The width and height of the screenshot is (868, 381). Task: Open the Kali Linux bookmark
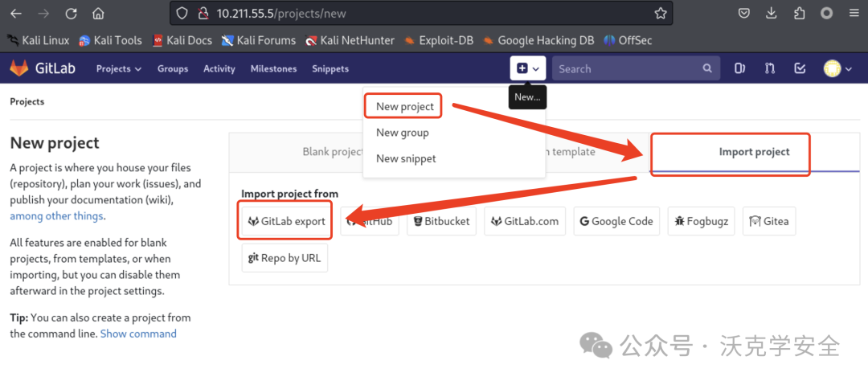pyautogui.click(x=39, y=40)
